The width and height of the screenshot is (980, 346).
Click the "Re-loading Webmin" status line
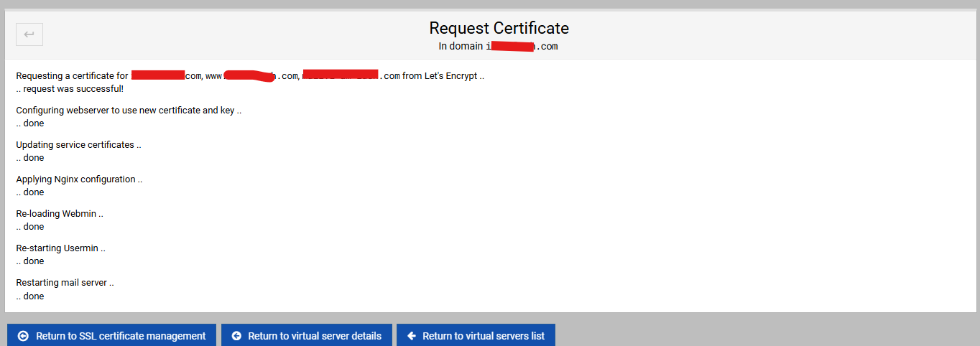60,214
